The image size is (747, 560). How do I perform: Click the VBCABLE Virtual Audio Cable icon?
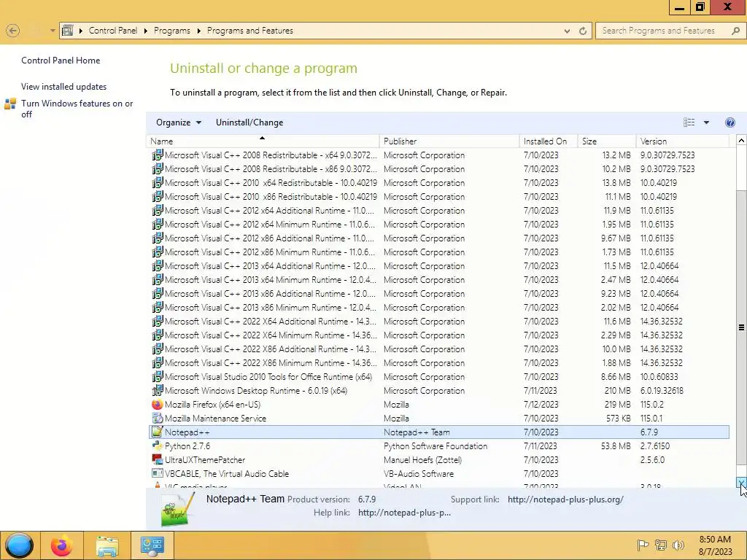[x=157, y=473]
